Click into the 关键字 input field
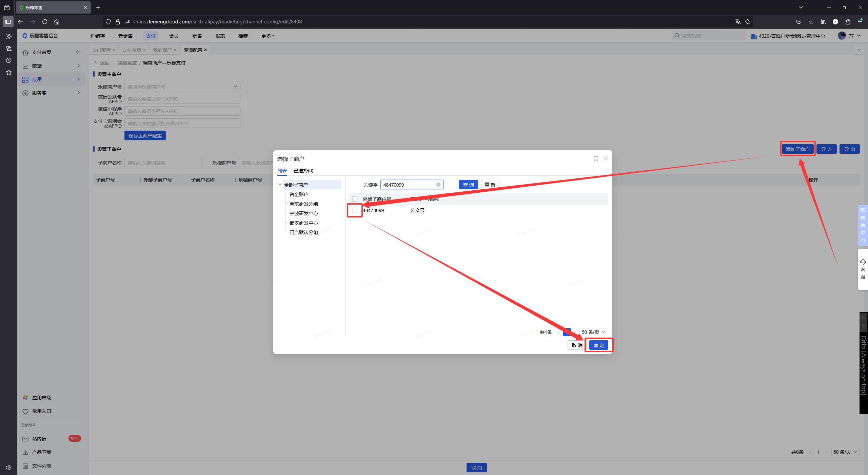Image resolution: width=868 pixels, height=475 pixels. point(409,185)
